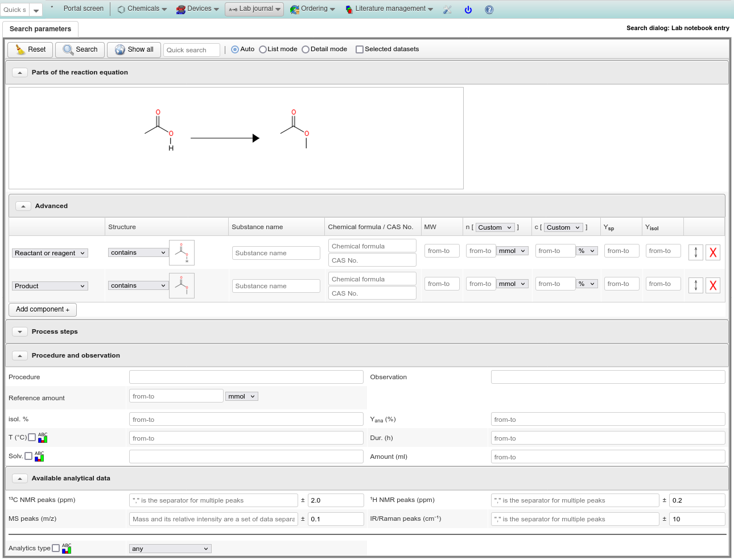
Task: Click the Procedure text input field
Action: 246,377
